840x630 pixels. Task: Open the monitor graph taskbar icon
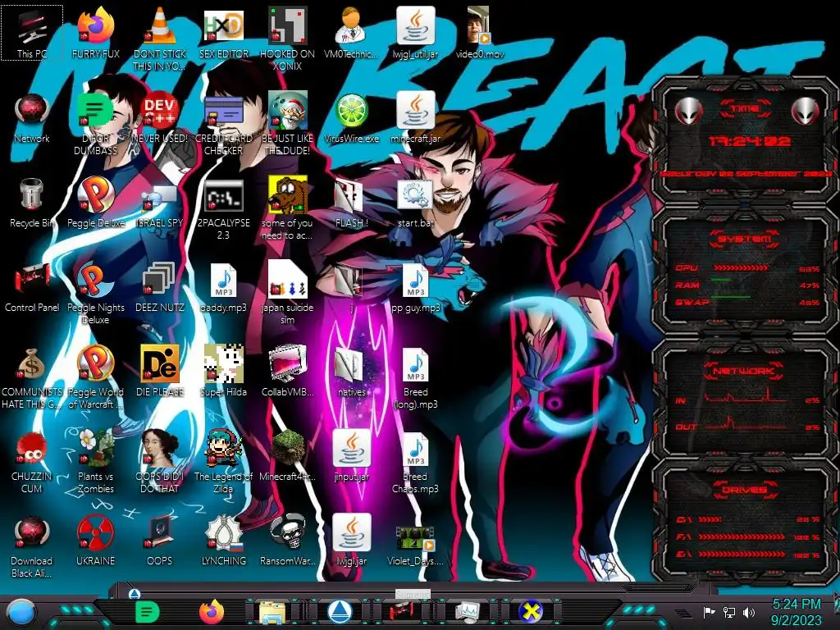(x=468, y=612)
